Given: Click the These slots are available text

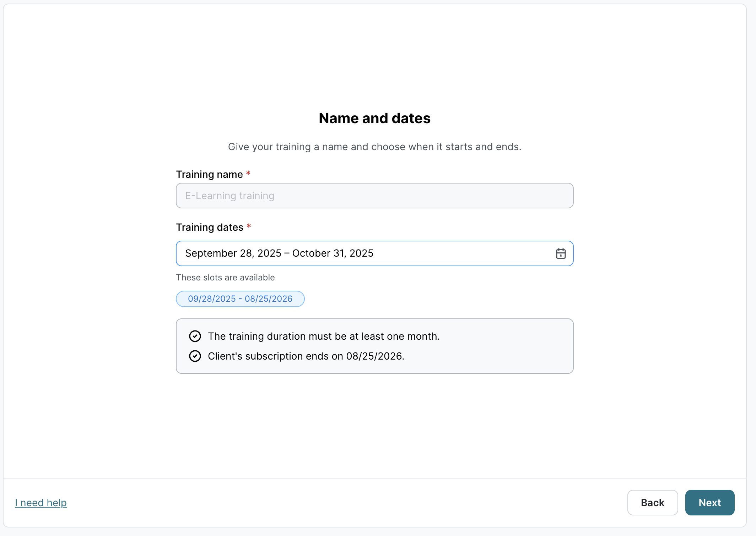Looking at the screenshot, I should [x=225, y=278].
